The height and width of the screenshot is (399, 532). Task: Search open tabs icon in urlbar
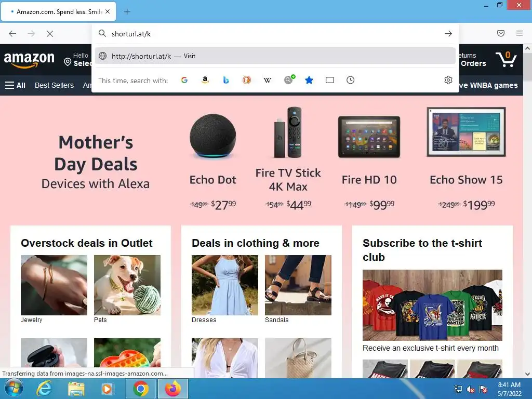coord(330,80)
